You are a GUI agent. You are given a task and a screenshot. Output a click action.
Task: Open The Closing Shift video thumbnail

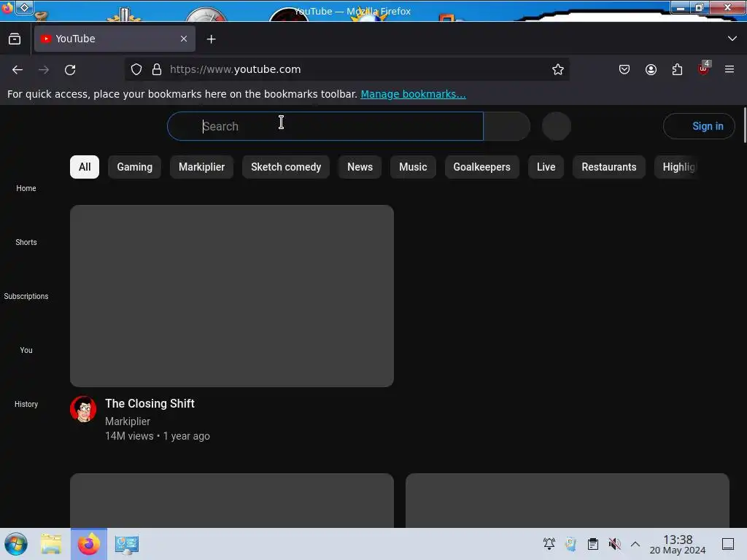(x=232, y=296)
